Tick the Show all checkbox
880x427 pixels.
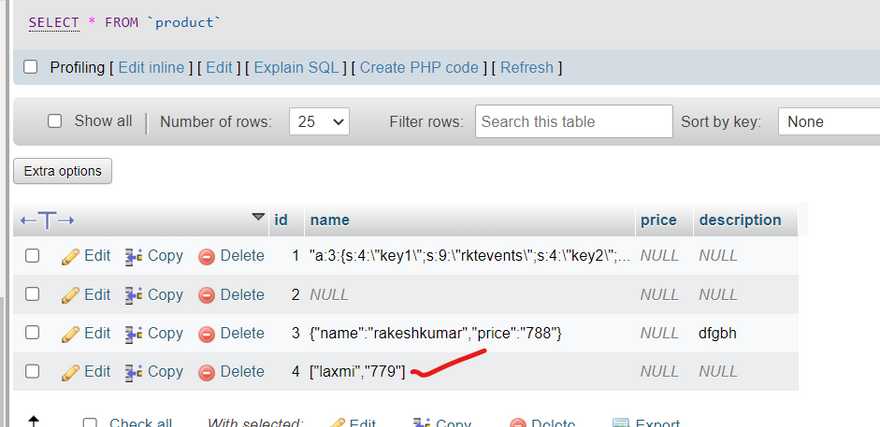pos(54,121)
